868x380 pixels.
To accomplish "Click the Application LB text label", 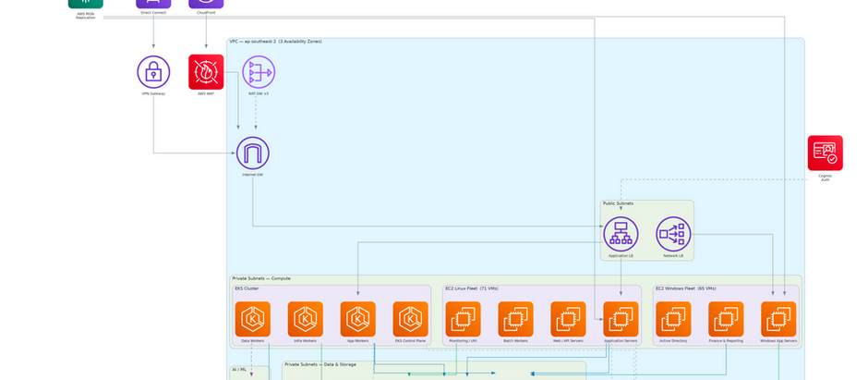I will coord(621,255).
